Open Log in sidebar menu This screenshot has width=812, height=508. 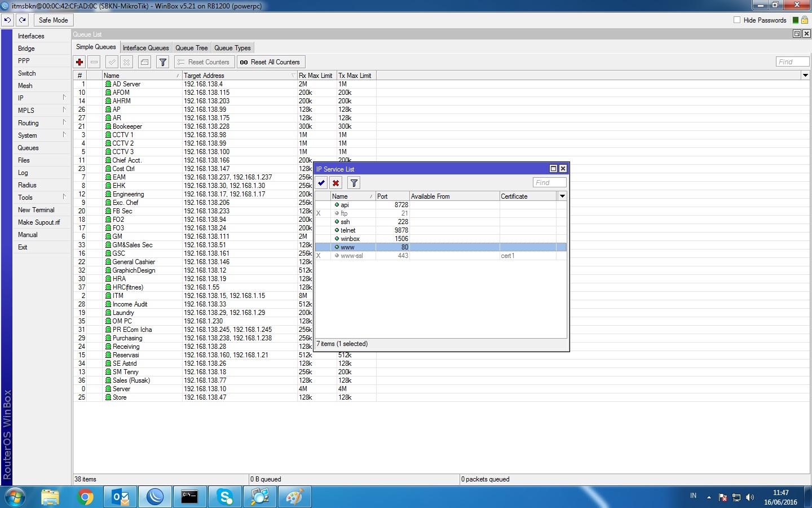coord(41,173)
